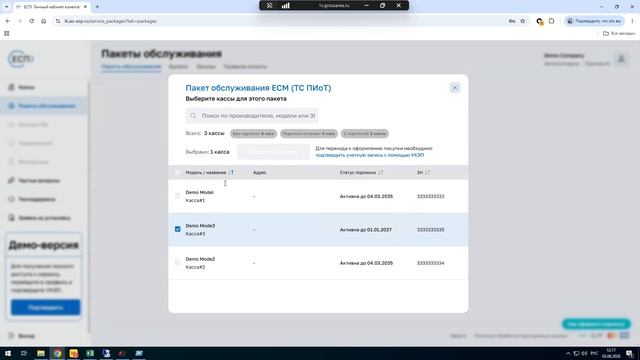Click the middle gray filter chip
Image resolution: width=640 pixels, height=360 pixels.
coord(309,133)
